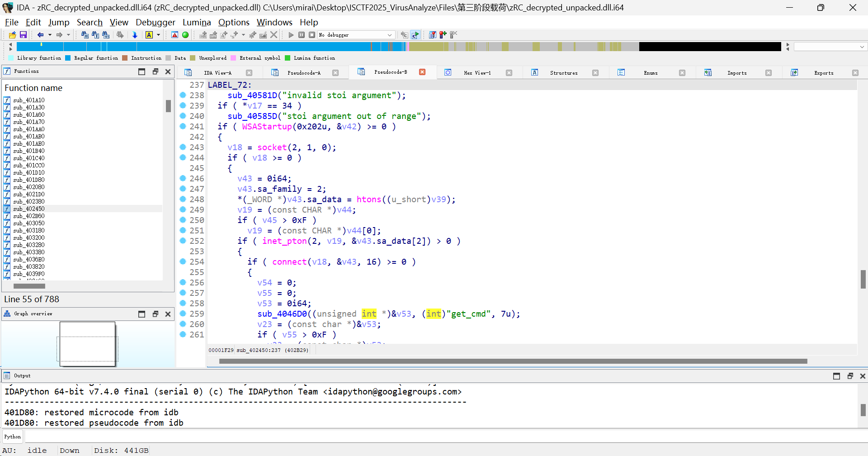Close the Pseudocode-B tab
Image resolution: width=868 pixels, height=456 pixels.
click(x=422, y=72)
